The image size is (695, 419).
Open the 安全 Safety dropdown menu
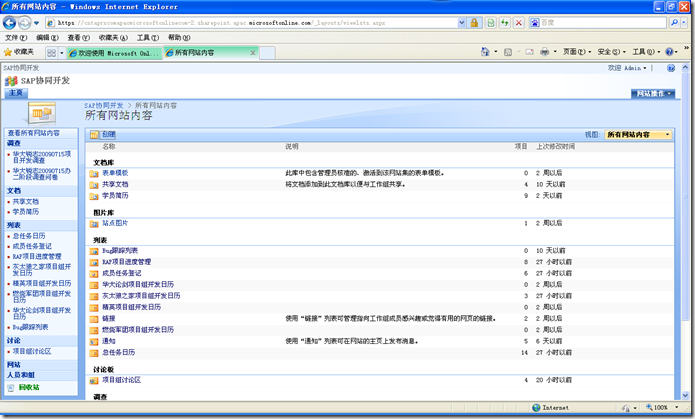pyautogui.click(x=611, y=52)
